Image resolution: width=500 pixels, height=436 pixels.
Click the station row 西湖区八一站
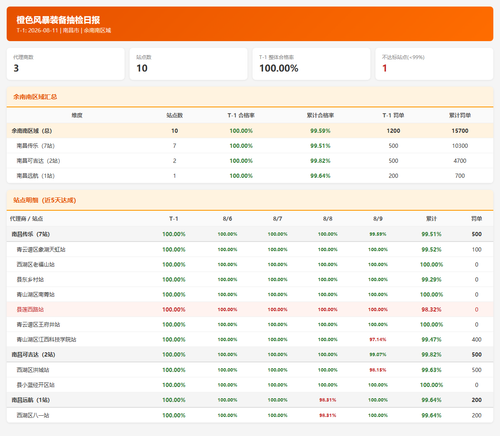pos(250,415)
